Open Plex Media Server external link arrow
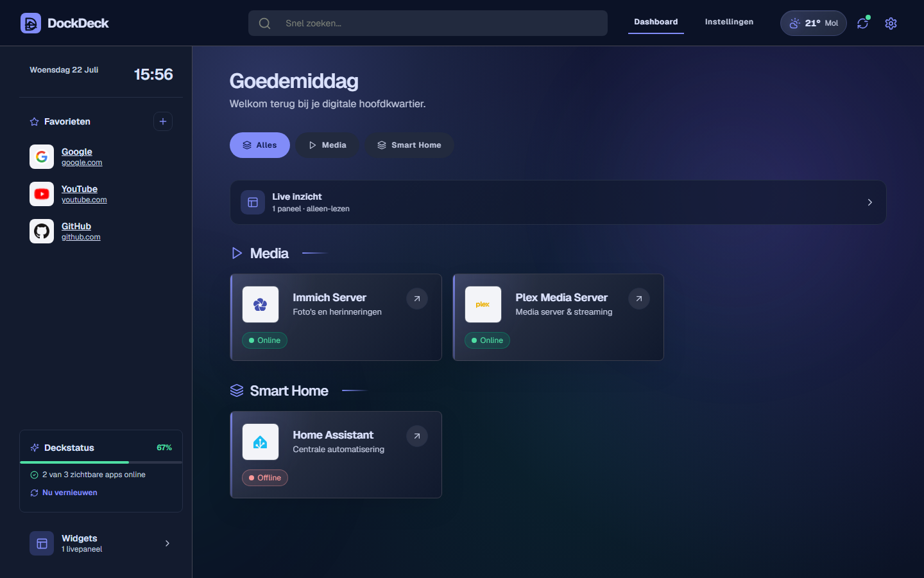The width and height of the screenshot is (924, 578). point(639,299)
